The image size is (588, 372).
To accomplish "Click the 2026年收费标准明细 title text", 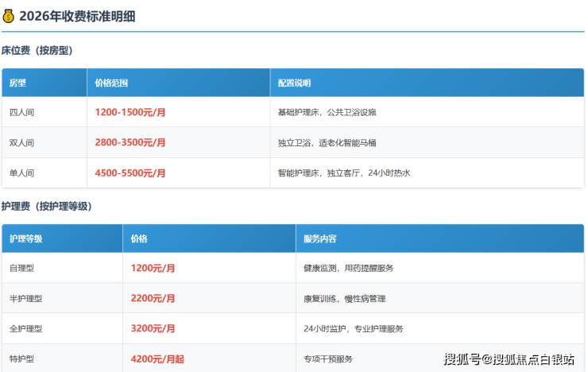I will (x=77, y=16).
